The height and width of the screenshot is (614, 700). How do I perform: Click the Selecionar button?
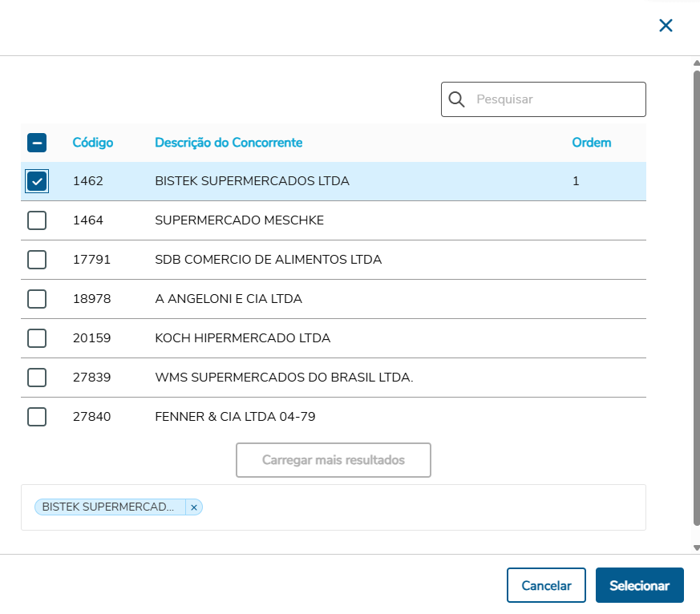(x=639, y=585)
